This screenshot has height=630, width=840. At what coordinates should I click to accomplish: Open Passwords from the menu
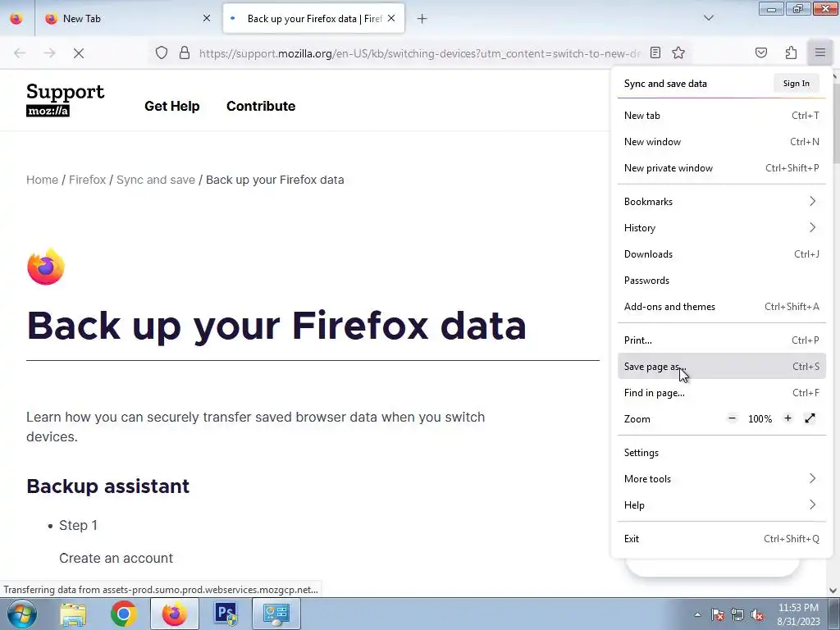click(722, 281)
